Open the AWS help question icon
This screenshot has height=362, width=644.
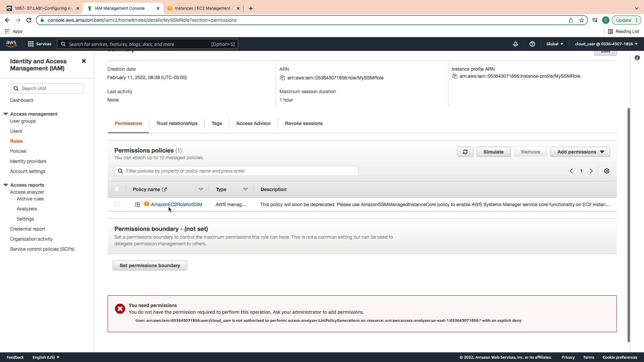click(532, 44)
